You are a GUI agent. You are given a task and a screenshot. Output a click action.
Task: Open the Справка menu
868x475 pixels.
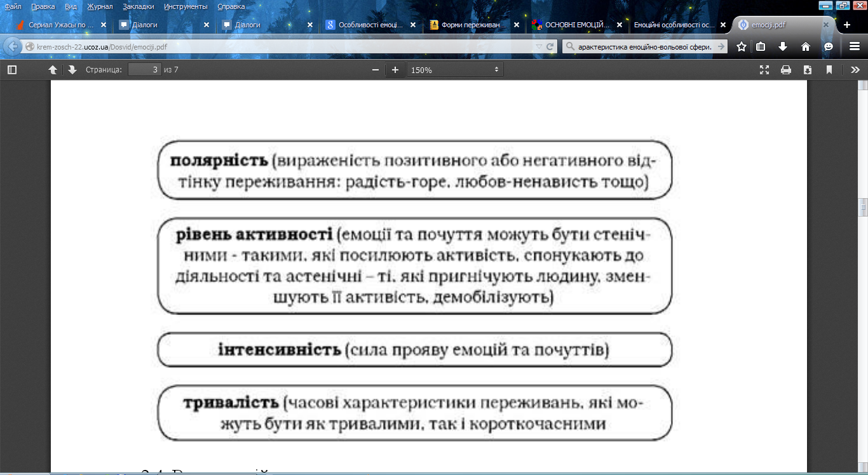point(231,6)
